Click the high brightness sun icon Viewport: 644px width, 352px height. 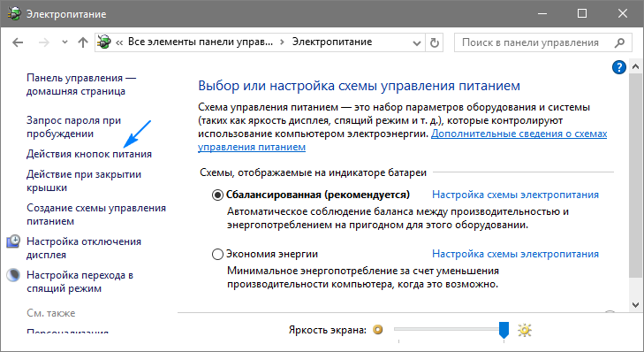pyautogui.click(x=525, y=330)
